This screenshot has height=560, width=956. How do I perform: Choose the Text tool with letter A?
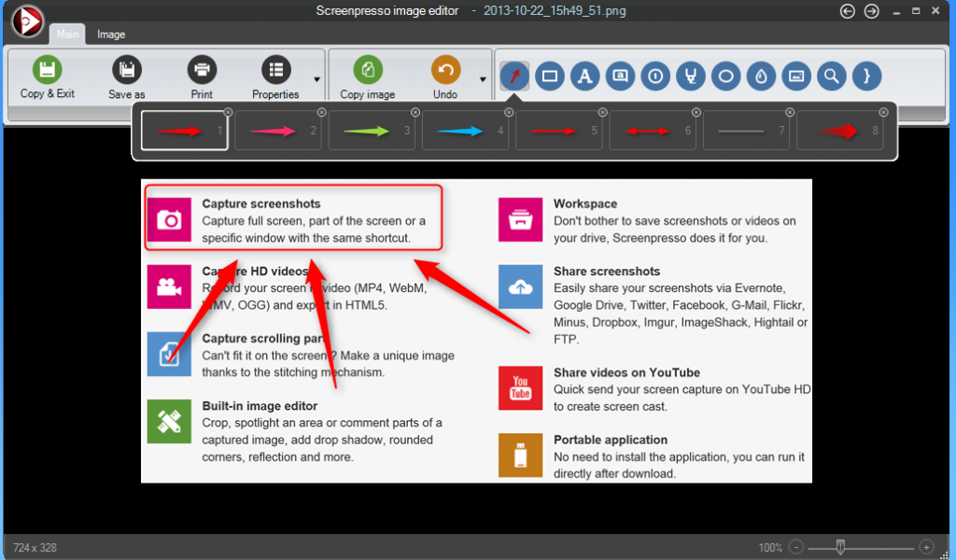coord(584,77)
